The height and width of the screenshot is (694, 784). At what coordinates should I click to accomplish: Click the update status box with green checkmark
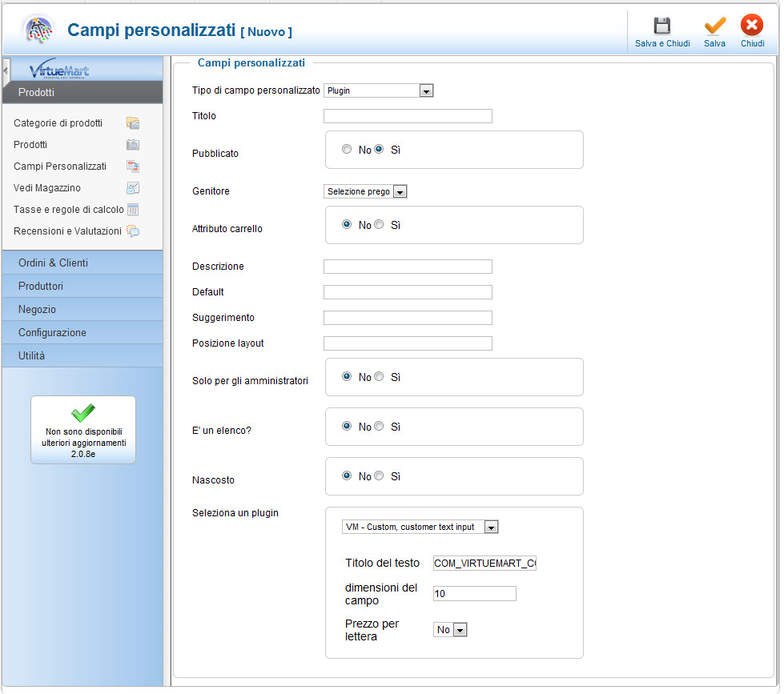coord(83,430)
